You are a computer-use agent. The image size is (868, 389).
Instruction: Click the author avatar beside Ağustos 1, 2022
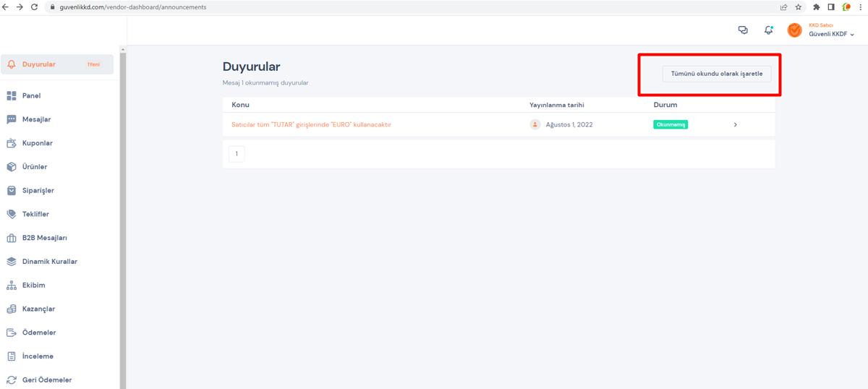pyautogui.click(x=535, y=124)
